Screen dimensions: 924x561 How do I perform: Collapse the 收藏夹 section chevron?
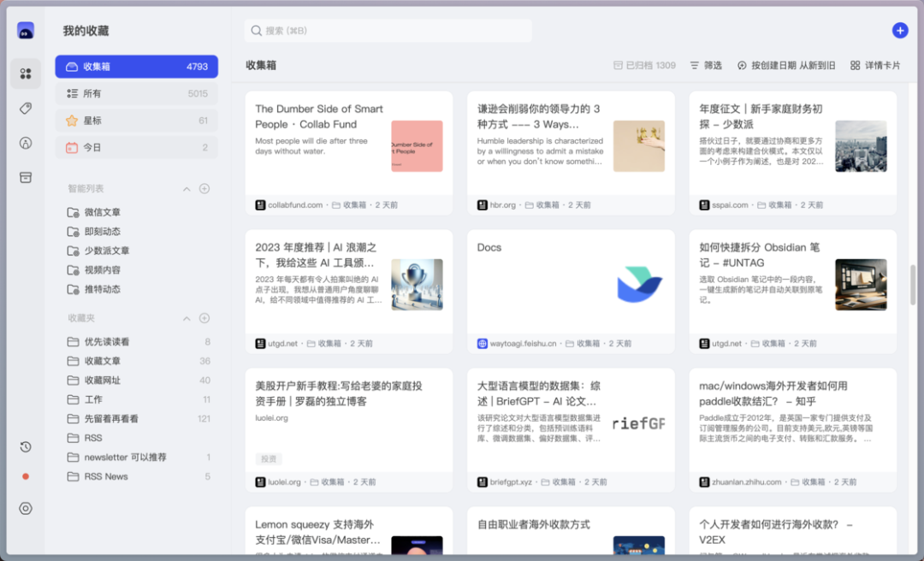pos(187,319)
